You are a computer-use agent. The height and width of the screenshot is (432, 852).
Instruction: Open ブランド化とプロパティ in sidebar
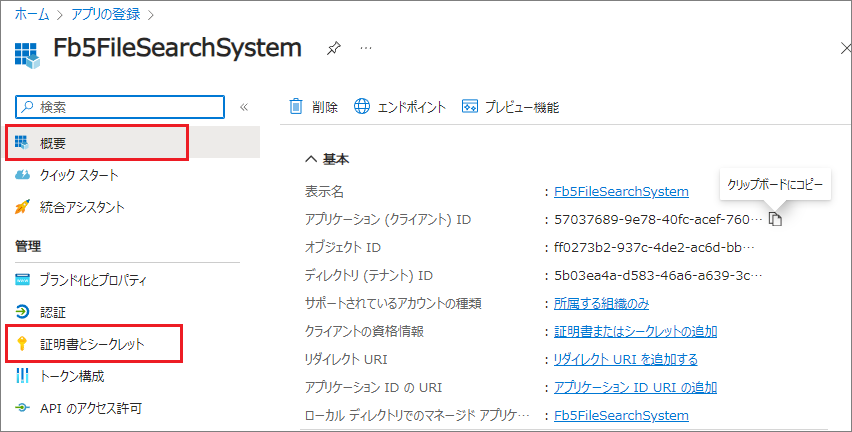tap(93, 279)
